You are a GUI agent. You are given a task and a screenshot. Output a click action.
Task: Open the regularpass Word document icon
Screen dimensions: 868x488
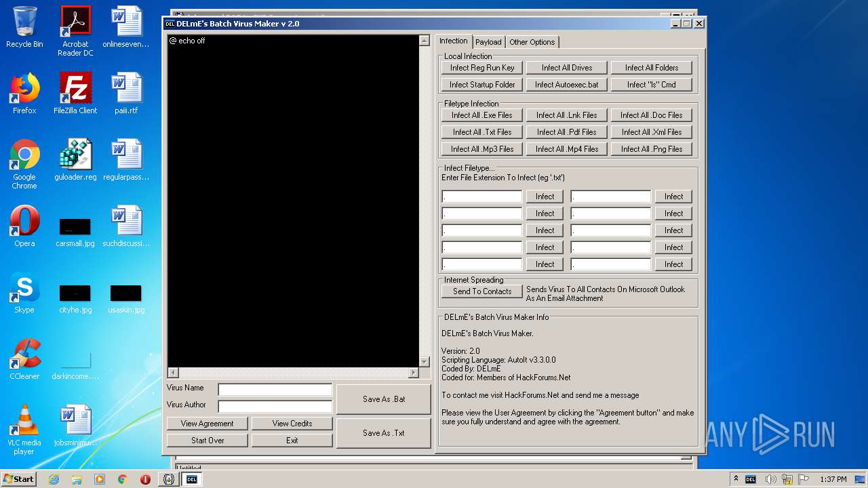126,160
